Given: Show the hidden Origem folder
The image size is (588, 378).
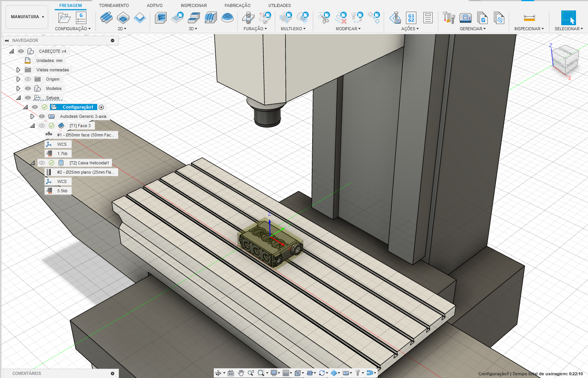Looking at the screenshot, I should (x=28, y=79).
